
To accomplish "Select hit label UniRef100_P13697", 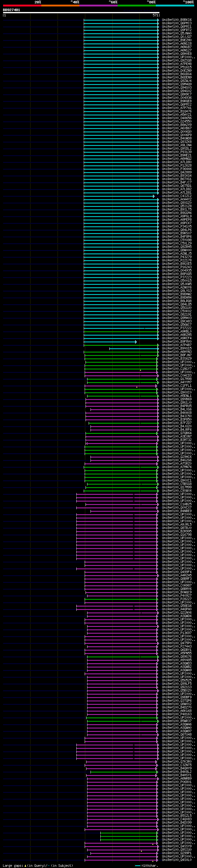I will click(x=177, y=633).
